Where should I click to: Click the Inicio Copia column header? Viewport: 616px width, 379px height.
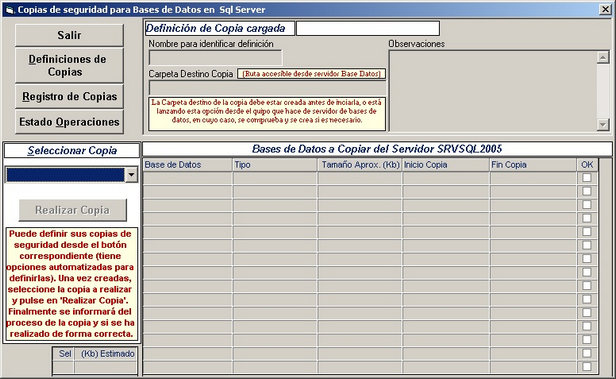[446, 165]
